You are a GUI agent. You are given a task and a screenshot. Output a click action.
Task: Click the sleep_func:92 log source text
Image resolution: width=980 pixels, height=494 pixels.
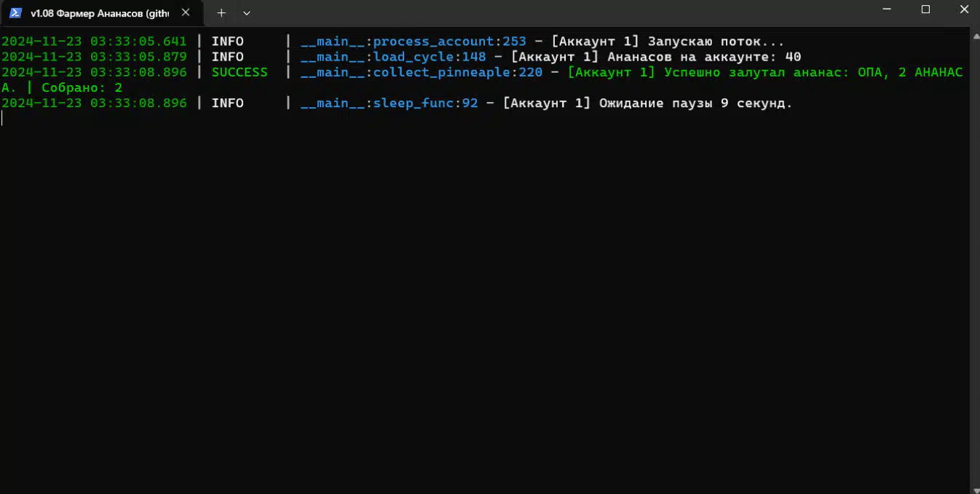pos(425,103)
